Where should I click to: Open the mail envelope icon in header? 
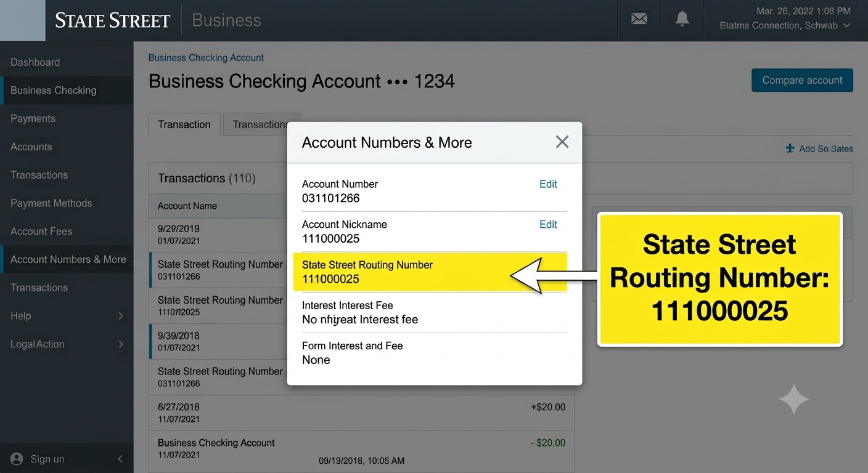(639, 19)
